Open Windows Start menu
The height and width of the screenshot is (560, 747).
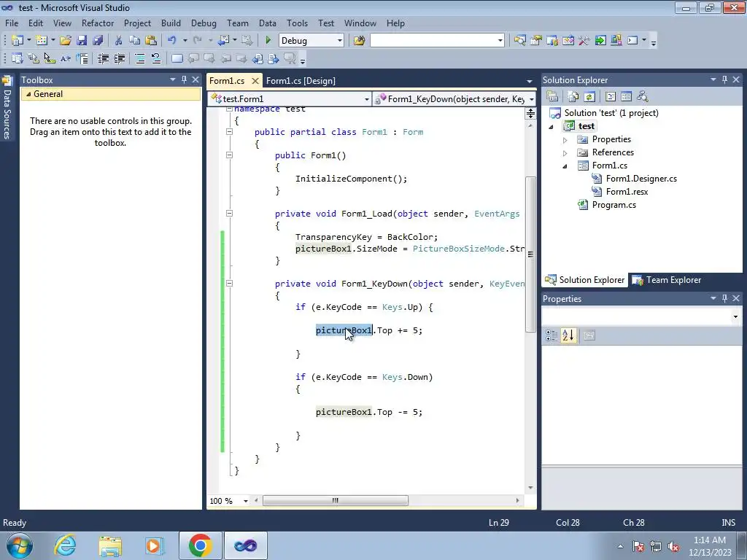[20, 545]
